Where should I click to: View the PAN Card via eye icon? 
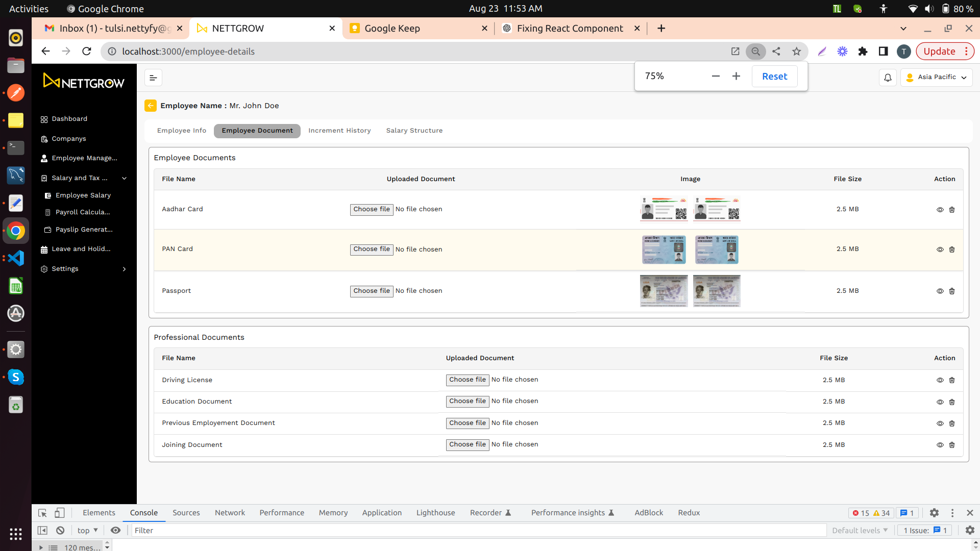coord(940,249)
